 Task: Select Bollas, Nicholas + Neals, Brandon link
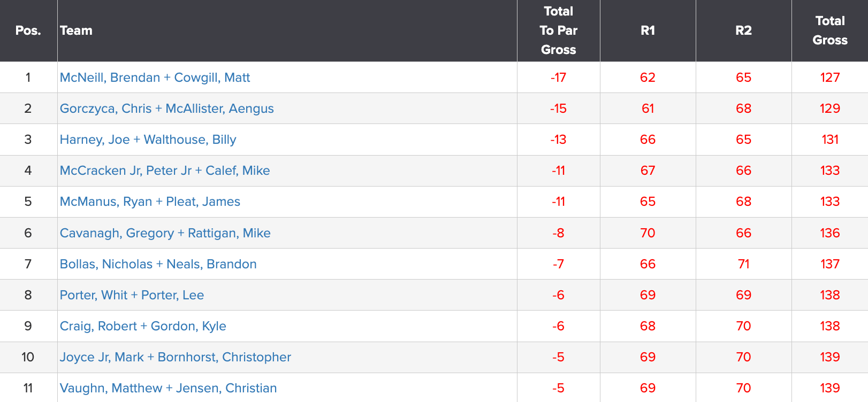point(158,264)
